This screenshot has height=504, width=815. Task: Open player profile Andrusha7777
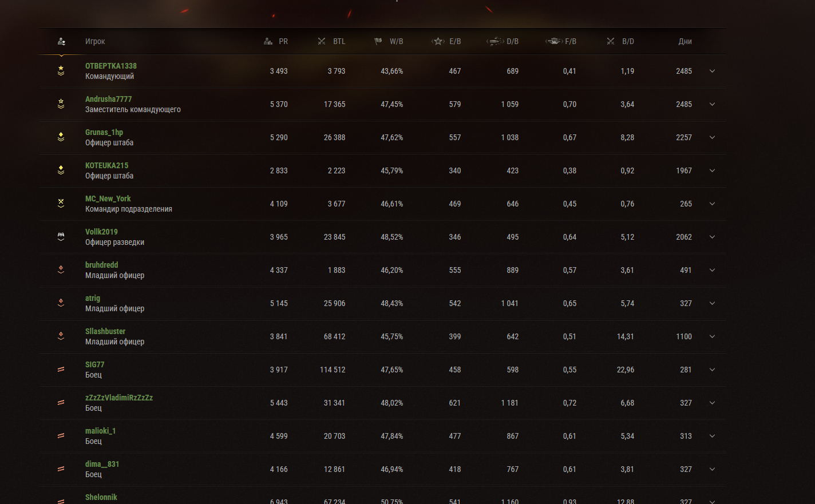(109, 99)
